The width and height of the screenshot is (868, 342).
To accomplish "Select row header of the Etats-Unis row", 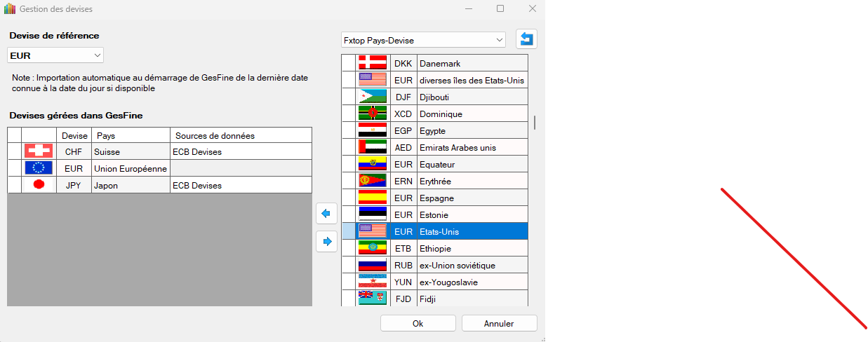I will (x=348, y=231).
